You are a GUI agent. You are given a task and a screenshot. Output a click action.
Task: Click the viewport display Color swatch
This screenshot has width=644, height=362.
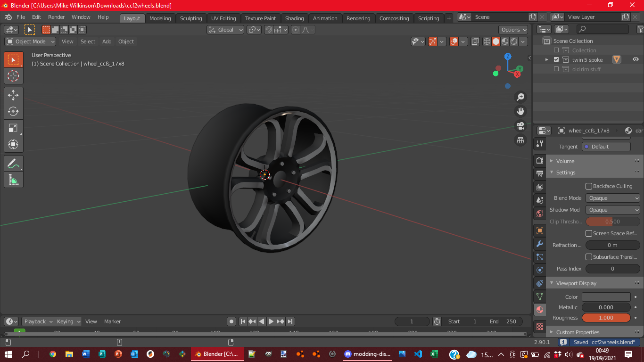pos(606,297)
